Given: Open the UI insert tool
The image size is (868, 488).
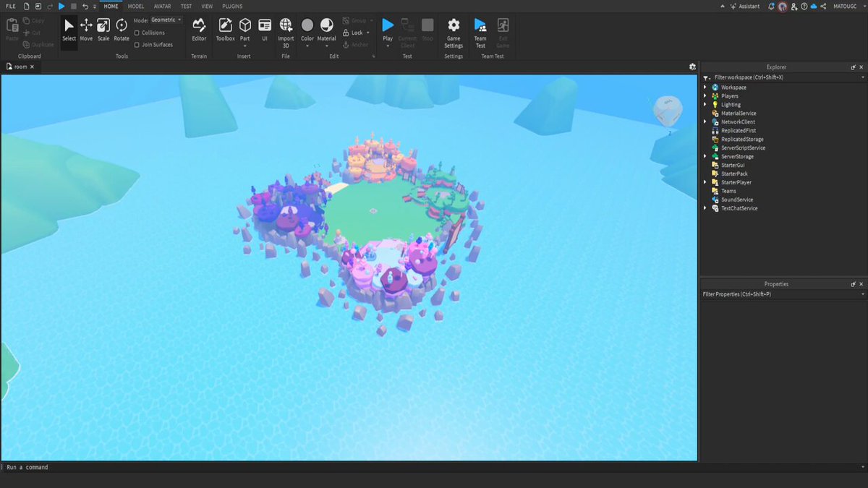Looking at the screenshot, I should [265, 30].
